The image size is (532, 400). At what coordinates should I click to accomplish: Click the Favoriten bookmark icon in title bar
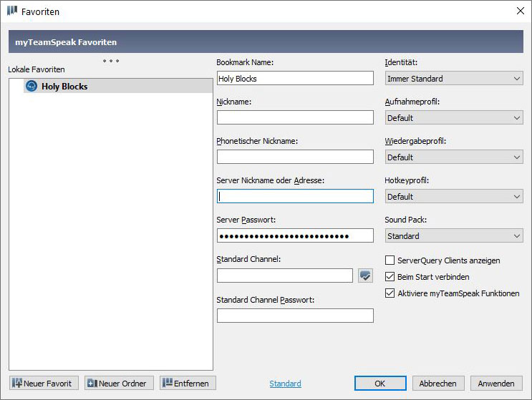pyautogui.click(x=12, y=11)
